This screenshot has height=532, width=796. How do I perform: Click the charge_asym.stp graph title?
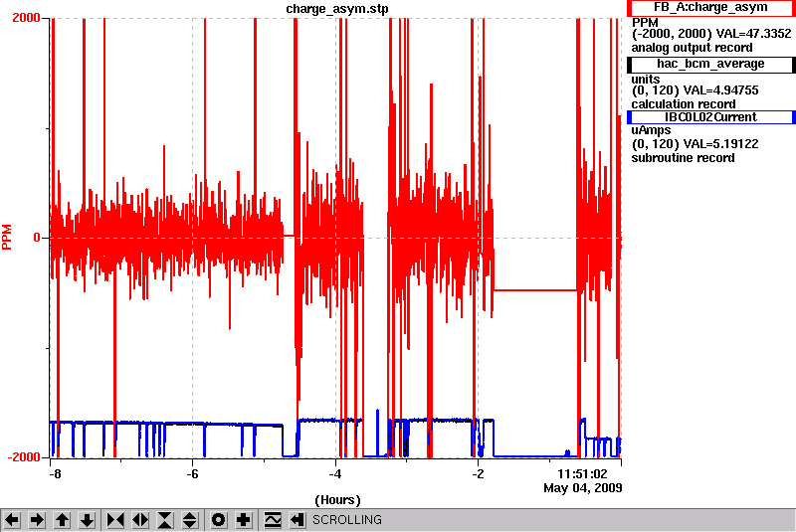click(337, 9)
